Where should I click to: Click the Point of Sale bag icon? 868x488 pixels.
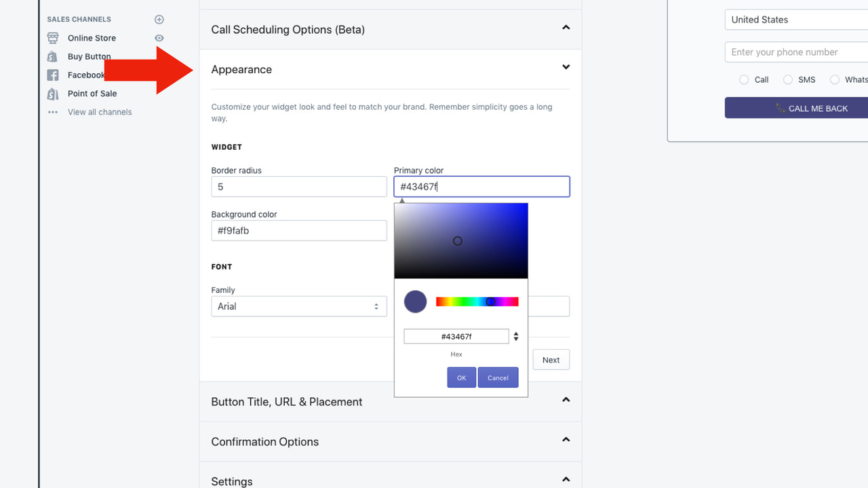pyautogui.click(x=53, y=94)
